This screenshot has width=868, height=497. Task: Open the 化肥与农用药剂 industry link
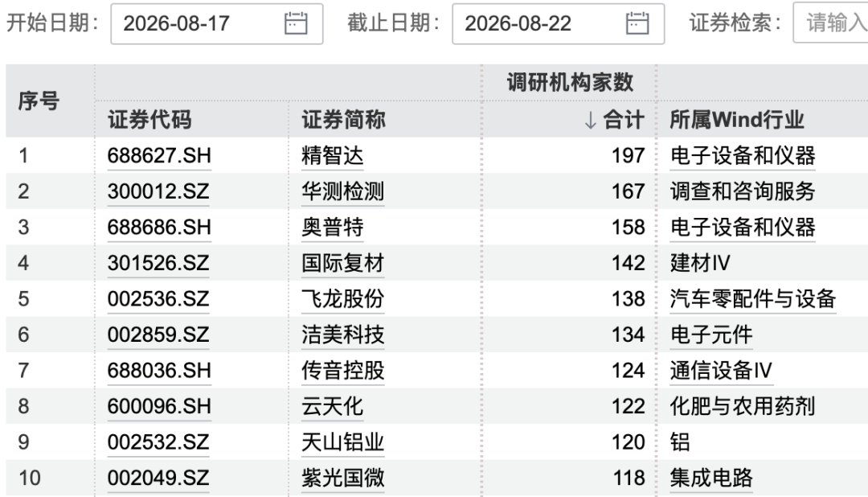pos(743,407)
